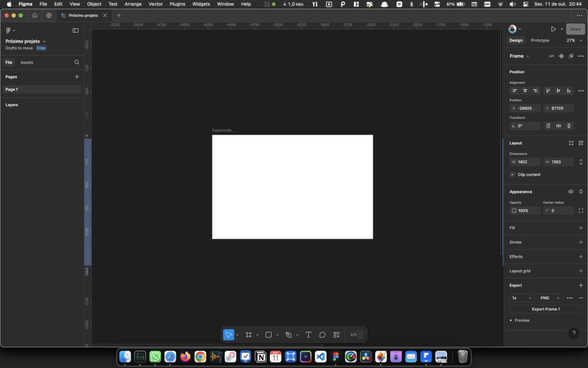Image resolution: width=588 pixels, height=368 pixels.
Task: Click the search icon in File panel
Action: pos(77,62)
